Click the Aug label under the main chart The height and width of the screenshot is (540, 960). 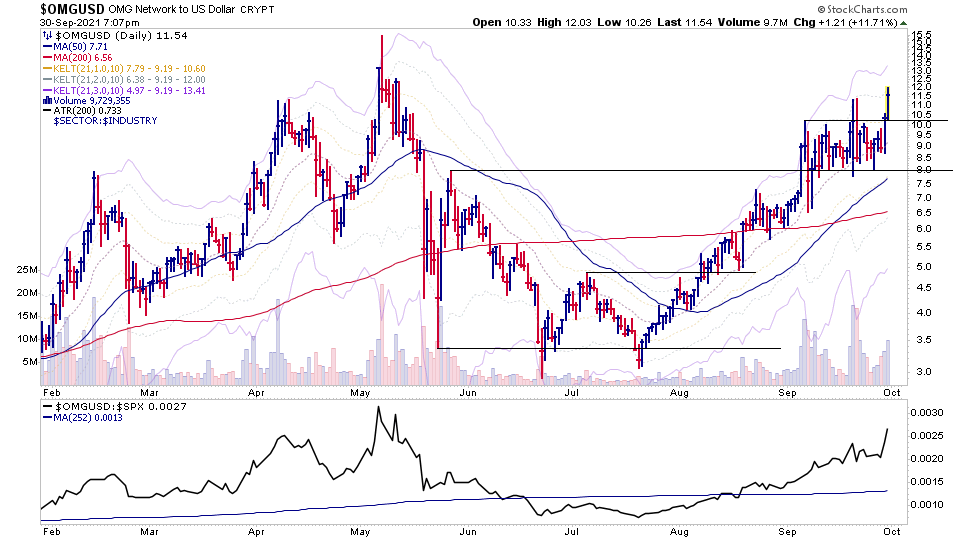[679, 393]
